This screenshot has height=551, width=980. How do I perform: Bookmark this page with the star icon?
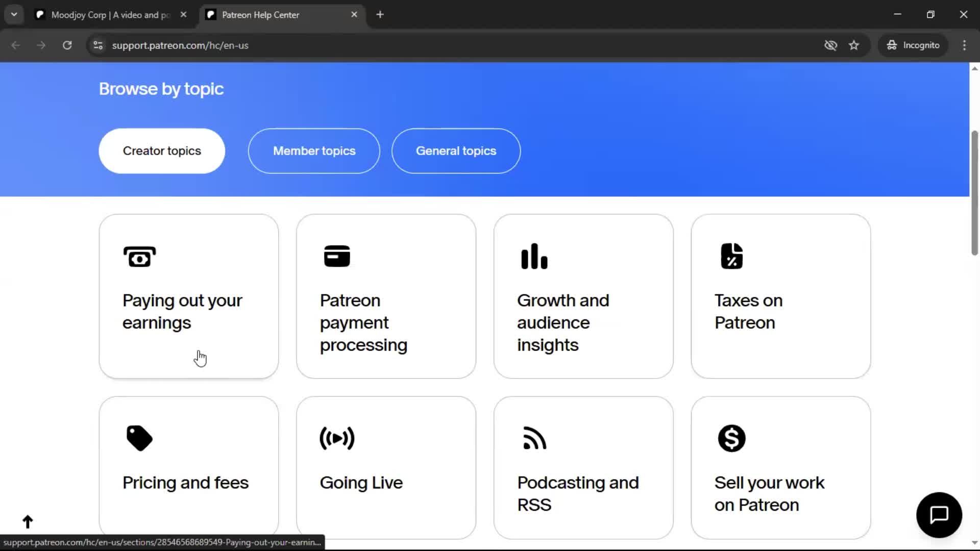pyautogui.click(x=854, y=45)
